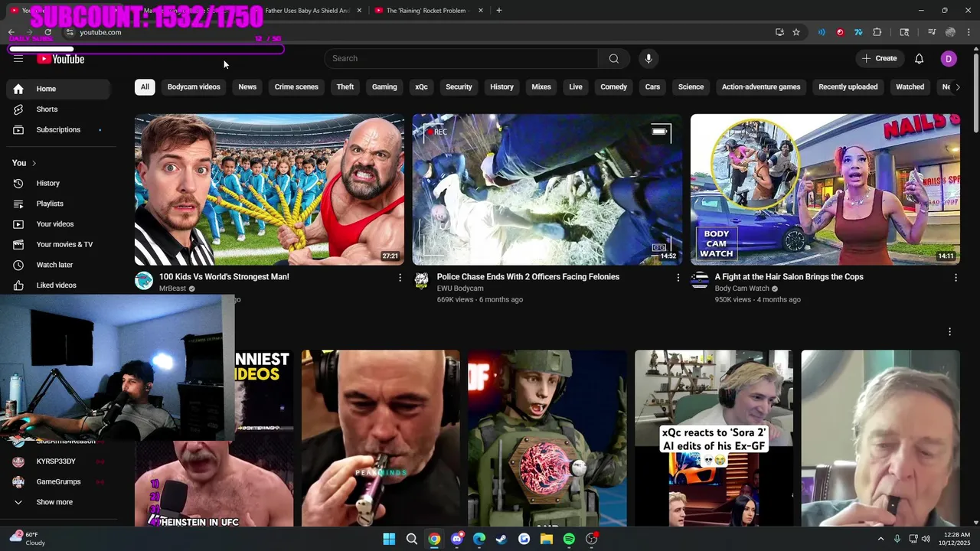Open Police Chase bodycam video thumbnail
980x551 pixels.
point(547,189)
